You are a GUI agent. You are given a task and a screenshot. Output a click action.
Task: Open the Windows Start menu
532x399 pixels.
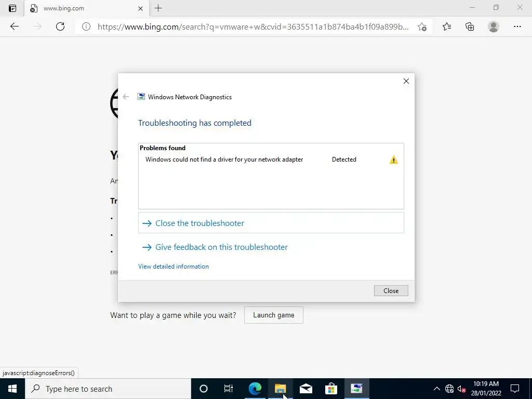[12, 389]
